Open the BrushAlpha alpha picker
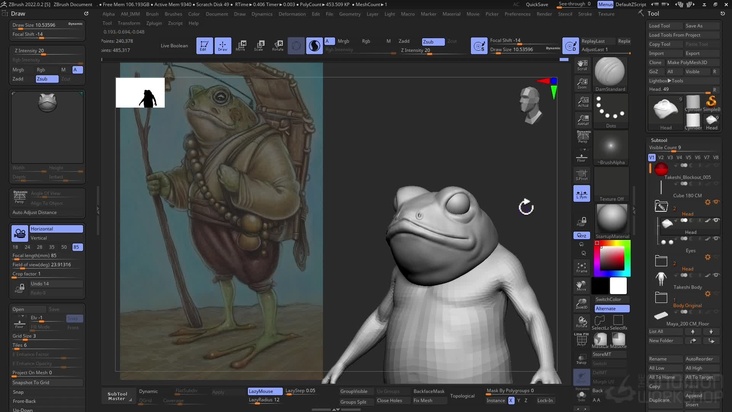Viewport: 732px width, 412px height. 611,148
